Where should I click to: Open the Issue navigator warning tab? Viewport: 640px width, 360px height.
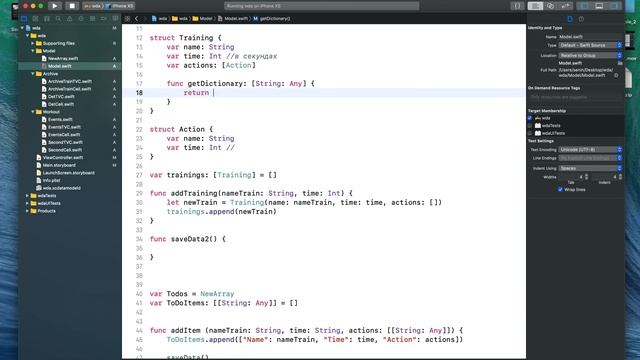[x=69, y=19]
